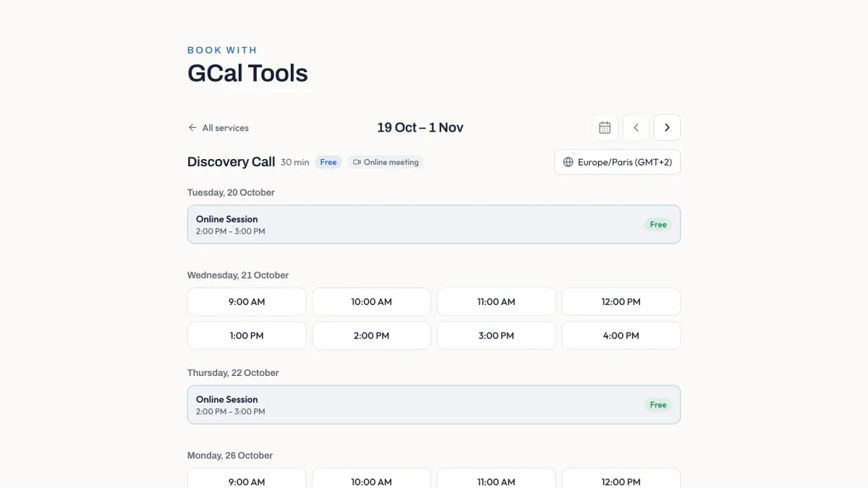Pick 12:00 PM on Monday 26 October
This screenshot has width=868, height=488.
tap(621, 478)
